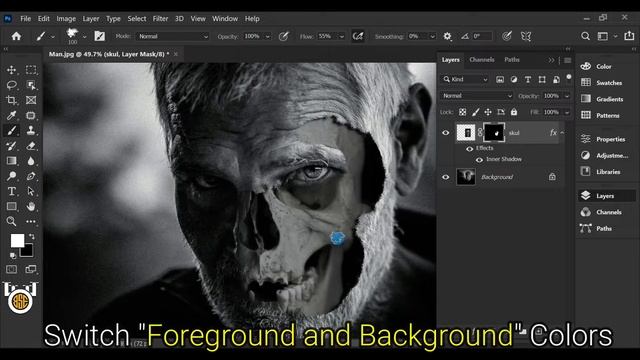Select the Rectangle shape tool

(x=11, y=206)
